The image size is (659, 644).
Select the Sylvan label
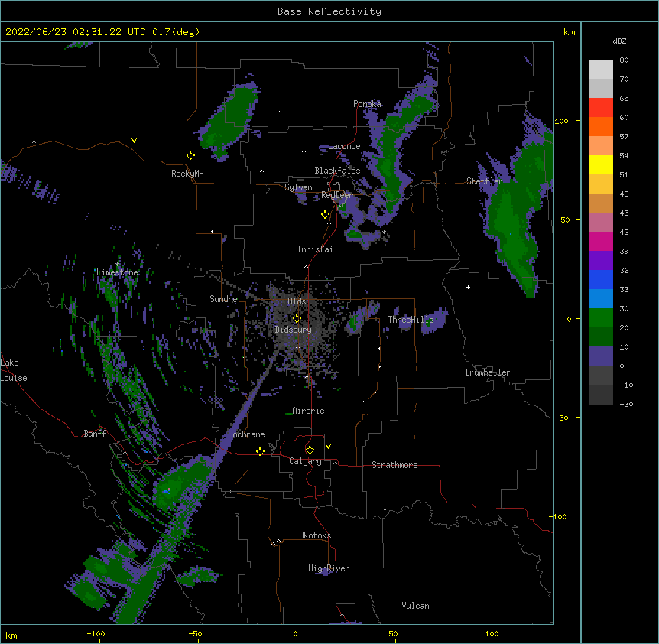pyautogui.click(x=298, y=187)
